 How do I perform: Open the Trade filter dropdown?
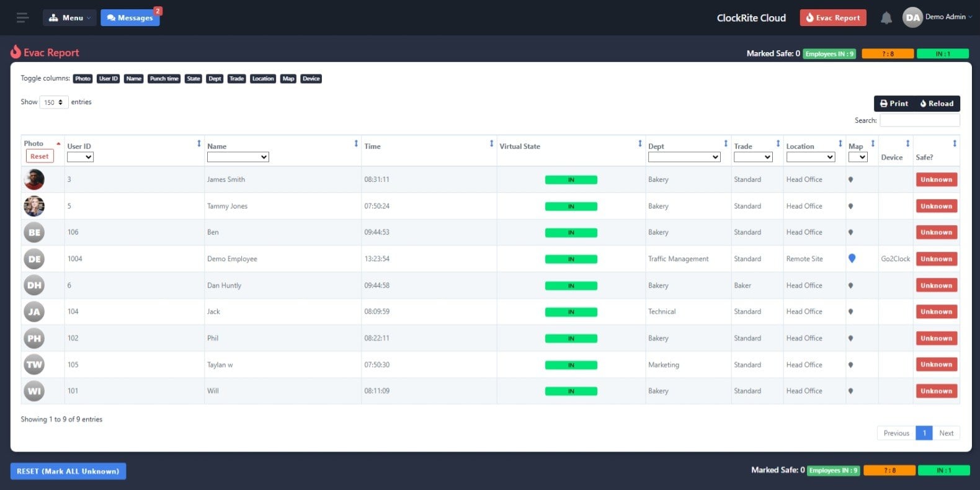(x=753, y=158)
